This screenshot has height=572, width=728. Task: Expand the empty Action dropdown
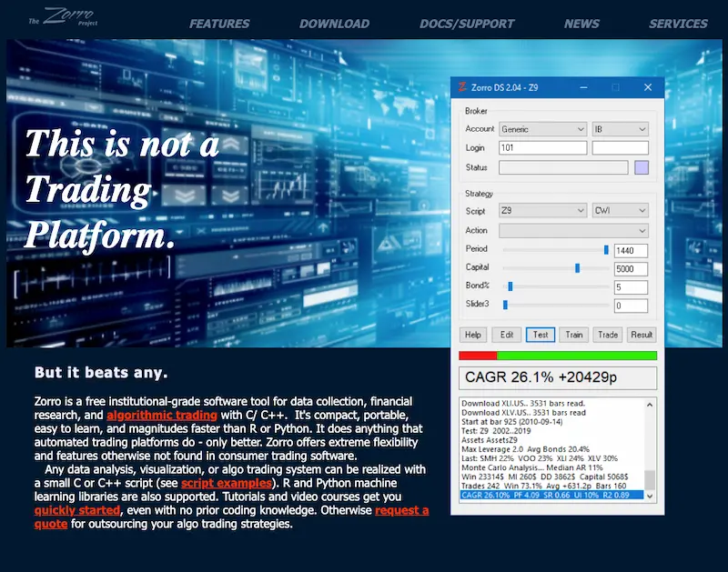(574, 230)
